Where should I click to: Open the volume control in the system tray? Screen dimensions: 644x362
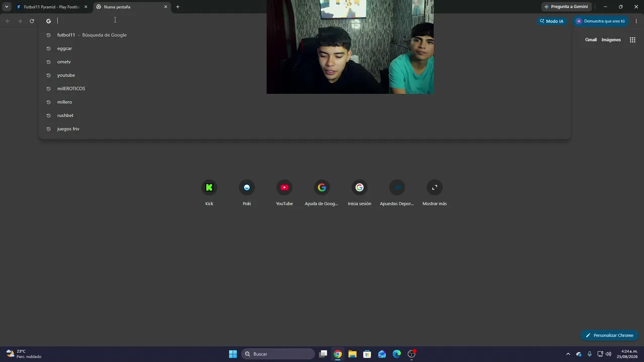tap(608, 354)
